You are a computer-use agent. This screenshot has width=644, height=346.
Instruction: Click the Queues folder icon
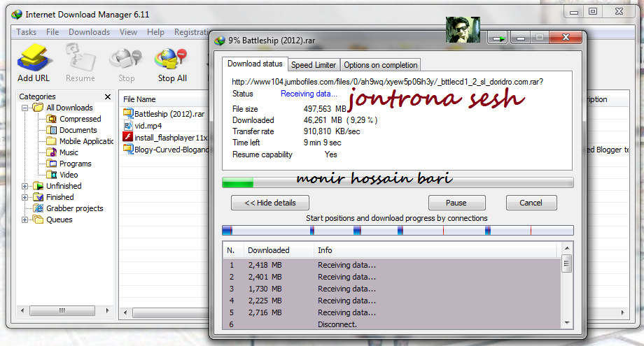click(38, 219)
